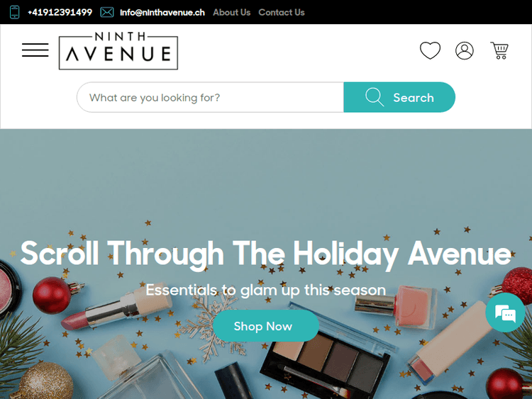This screenshot has width=532, height=399.
Task: Open the hamburger navigation menu
Action: (35, 50)
